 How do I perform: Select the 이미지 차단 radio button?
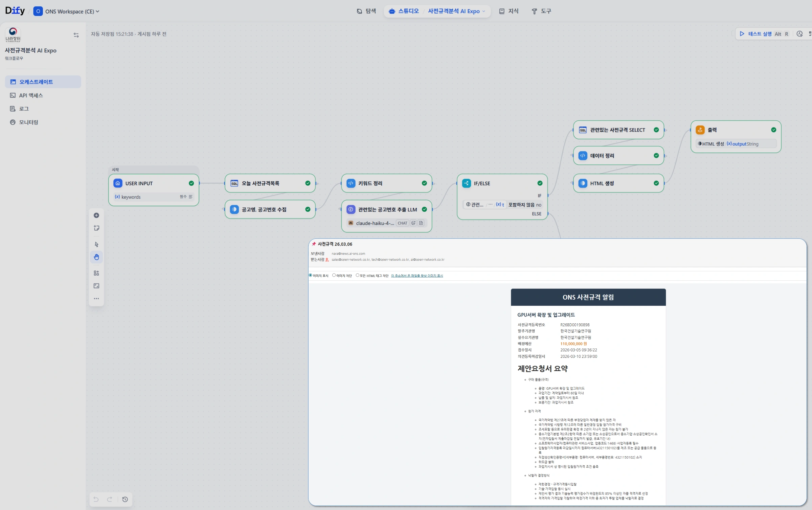[x=334, y=275]
